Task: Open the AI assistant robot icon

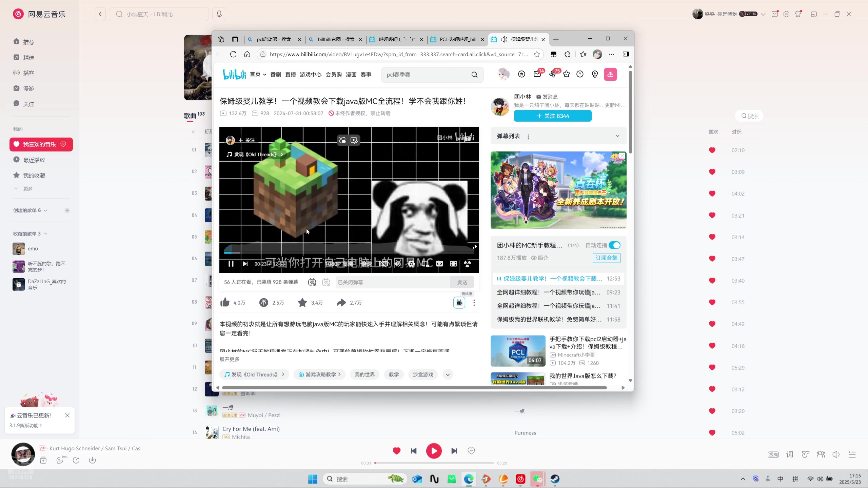Action: click(459, 302)
